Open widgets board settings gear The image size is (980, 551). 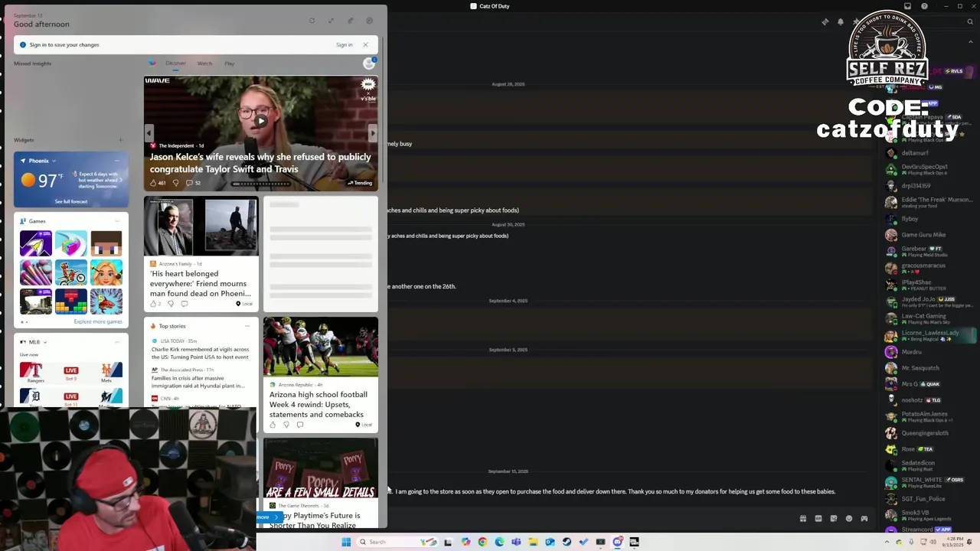click(x=369, y=21)
